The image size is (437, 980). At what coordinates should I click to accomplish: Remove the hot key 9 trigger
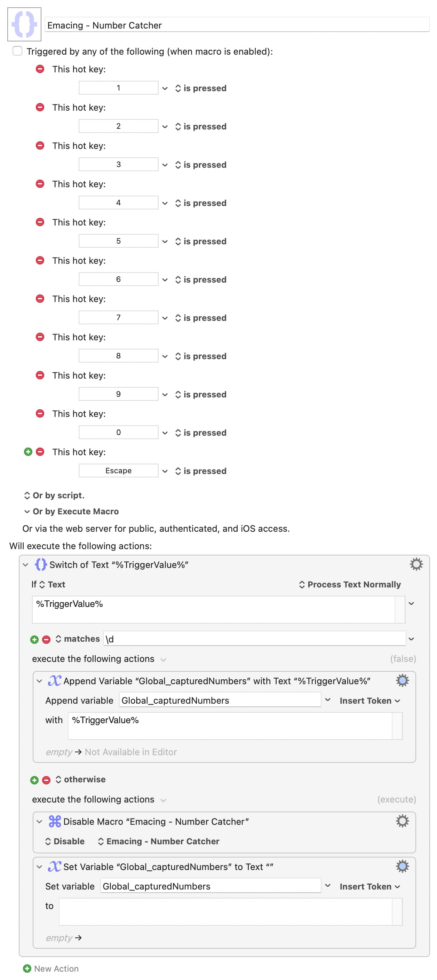40,375
